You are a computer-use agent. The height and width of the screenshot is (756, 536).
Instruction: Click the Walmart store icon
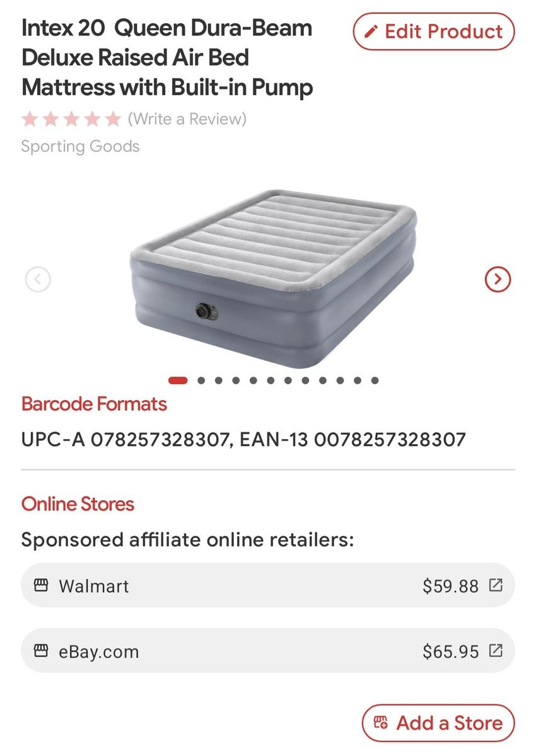(x=41, y=585)
